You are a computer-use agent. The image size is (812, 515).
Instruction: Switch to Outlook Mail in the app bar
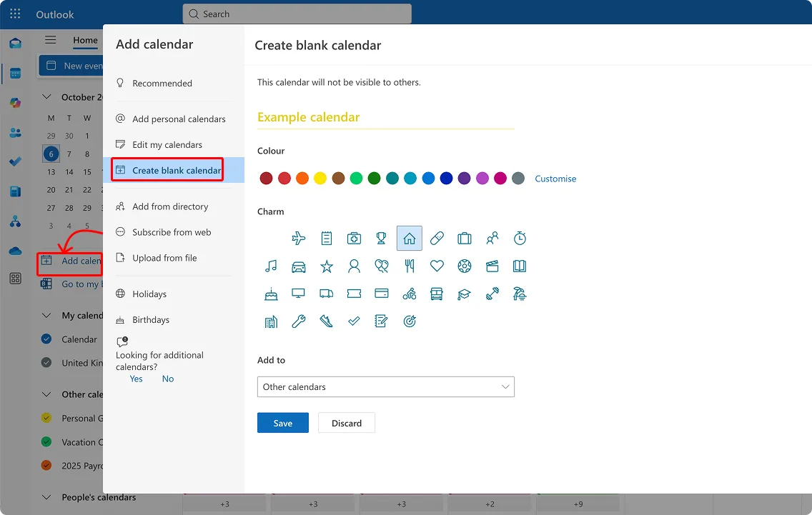[15, 43]
